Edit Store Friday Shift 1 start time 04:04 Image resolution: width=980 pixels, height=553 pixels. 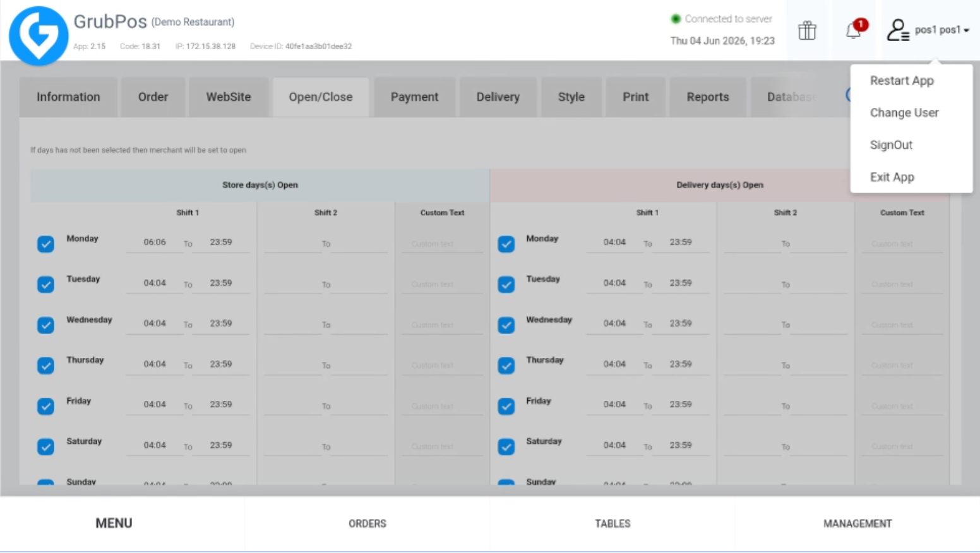(155, 405)
